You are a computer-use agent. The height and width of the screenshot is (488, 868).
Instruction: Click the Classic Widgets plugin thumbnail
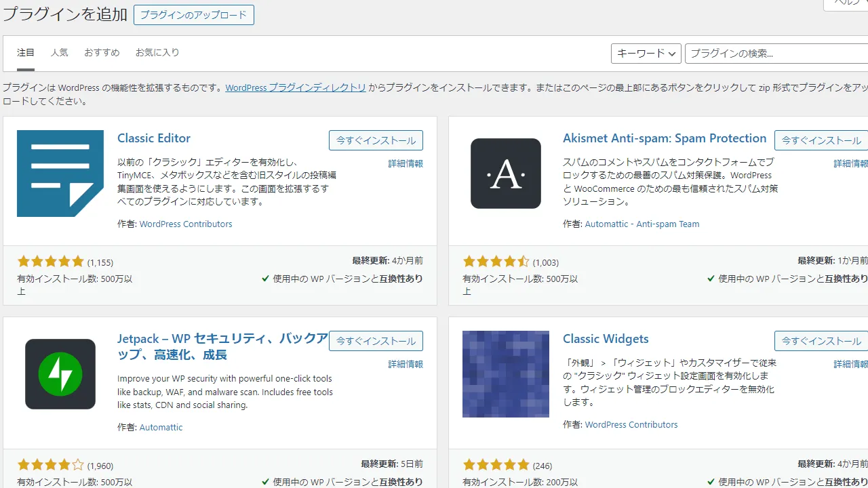coord(506,374)
